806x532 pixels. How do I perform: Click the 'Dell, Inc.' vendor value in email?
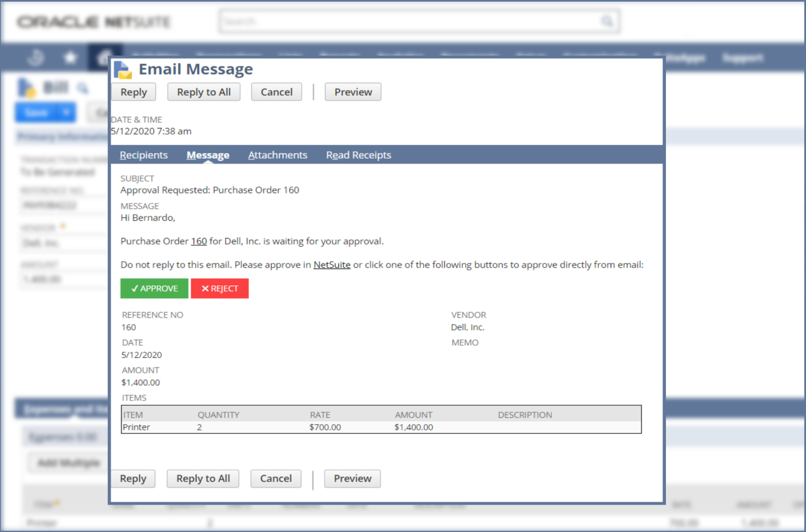[467, 327]
